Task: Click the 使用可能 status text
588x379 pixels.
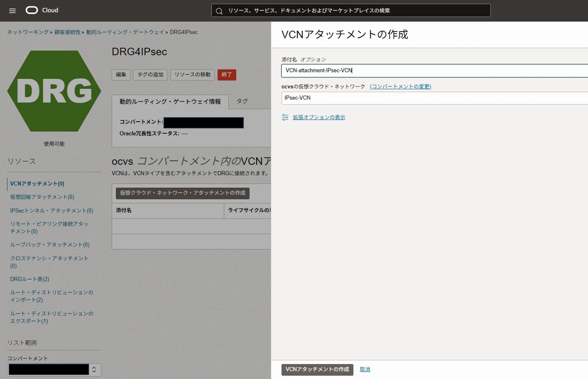Action: 54,144
